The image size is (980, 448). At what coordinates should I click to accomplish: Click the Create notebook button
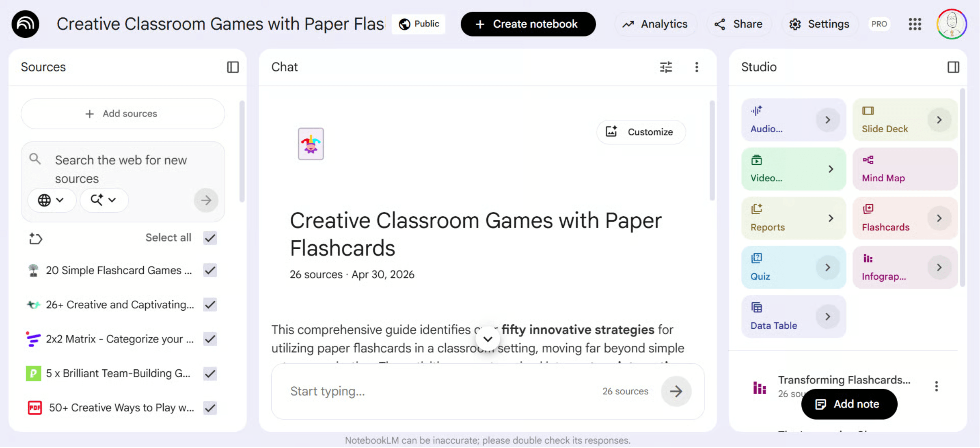pos(528,24)
